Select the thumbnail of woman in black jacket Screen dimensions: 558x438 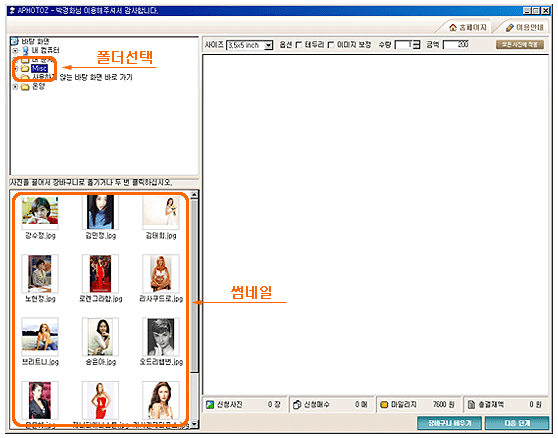pos(40,400)
